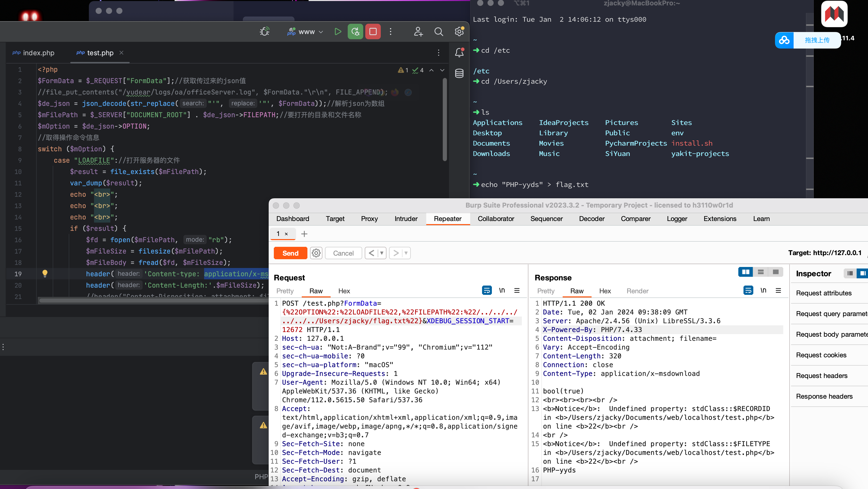Screen dimensions: 868x489
Task: Close Repeater tab 1
Action: pos(286,234)
